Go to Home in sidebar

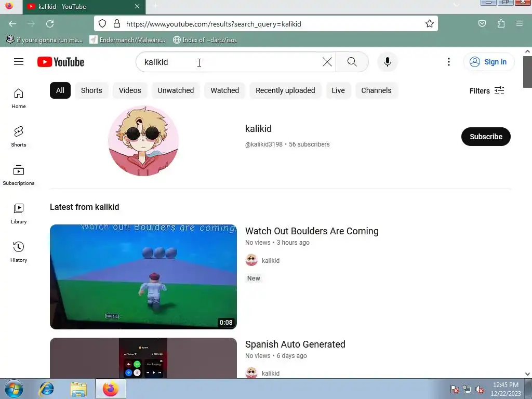point(19,99)
